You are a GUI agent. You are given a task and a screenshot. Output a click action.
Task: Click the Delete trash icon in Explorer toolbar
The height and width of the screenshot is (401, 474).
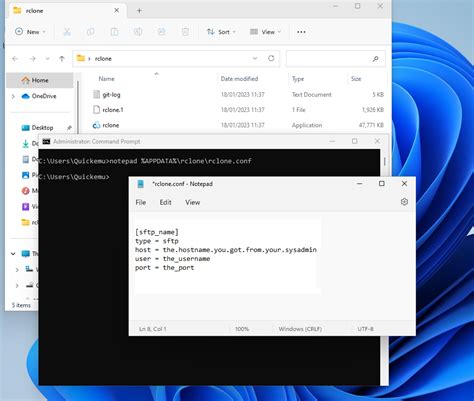[x=185, y=32]
